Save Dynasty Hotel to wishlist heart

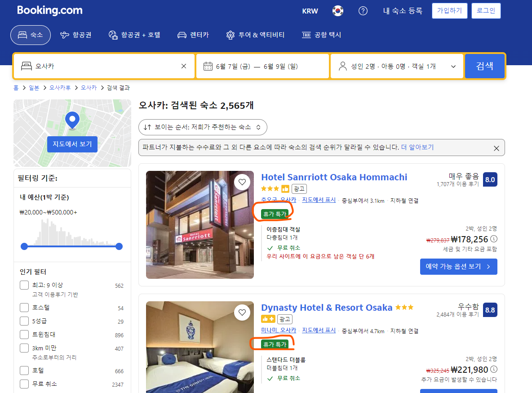[242, 313]
